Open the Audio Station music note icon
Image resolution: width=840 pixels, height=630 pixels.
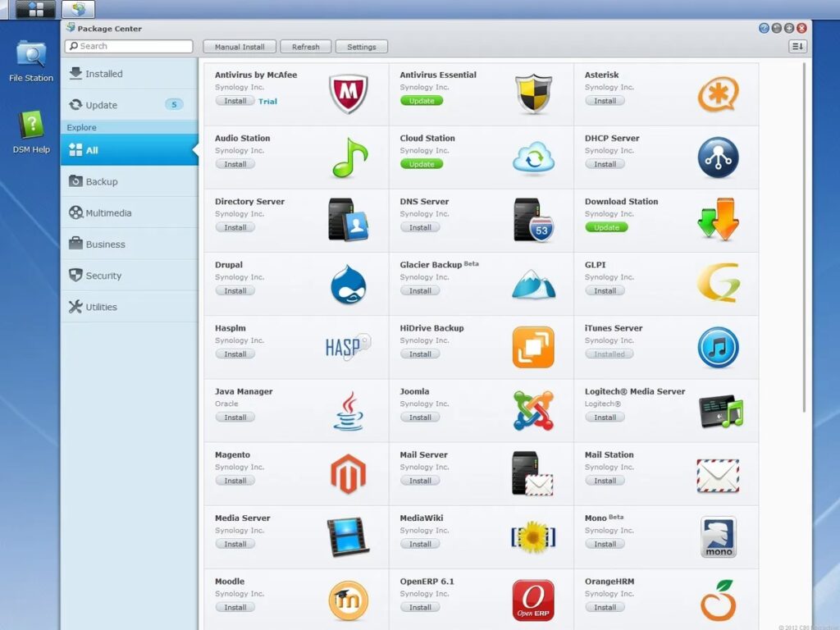click(x=349, y=157)
